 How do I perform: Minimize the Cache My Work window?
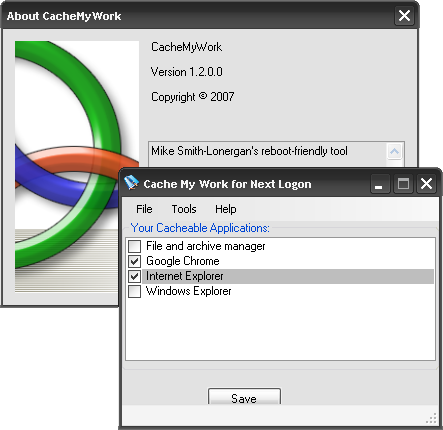(x=380, y=184)
